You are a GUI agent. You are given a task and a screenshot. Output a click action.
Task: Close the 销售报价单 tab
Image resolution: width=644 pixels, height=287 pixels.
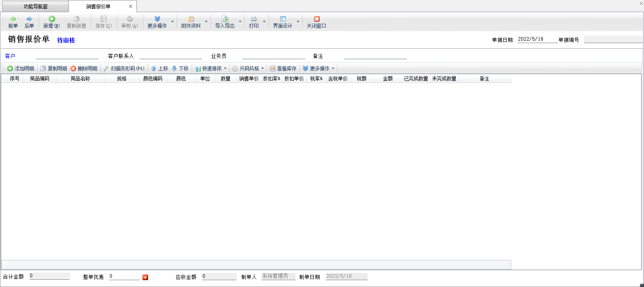pyautogui.click(x=130, y=6)
